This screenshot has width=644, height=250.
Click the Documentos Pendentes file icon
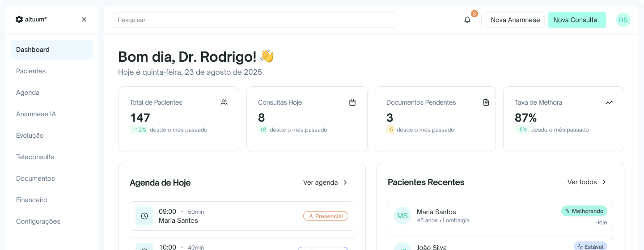[x=486, y=102]
